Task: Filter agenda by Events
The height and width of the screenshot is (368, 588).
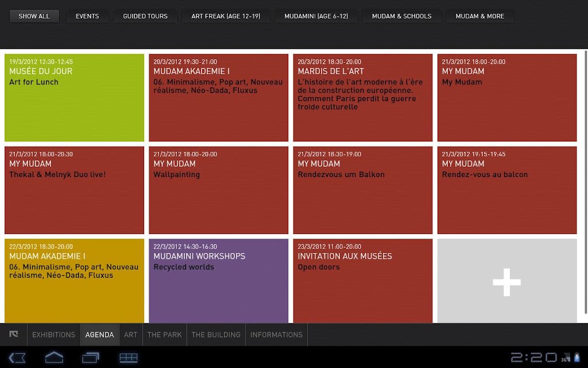Action: [x=87, y=16]
